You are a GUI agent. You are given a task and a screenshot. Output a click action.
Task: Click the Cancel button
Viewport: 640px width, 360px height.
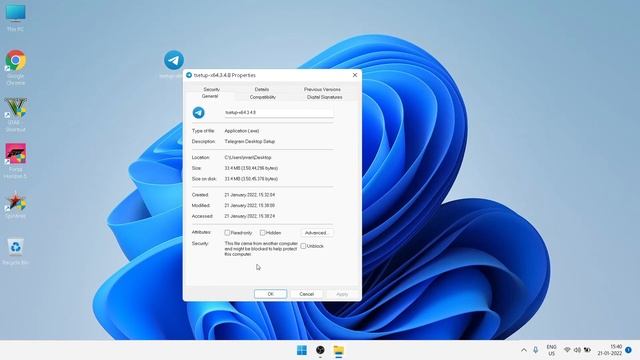coord(307,294)
